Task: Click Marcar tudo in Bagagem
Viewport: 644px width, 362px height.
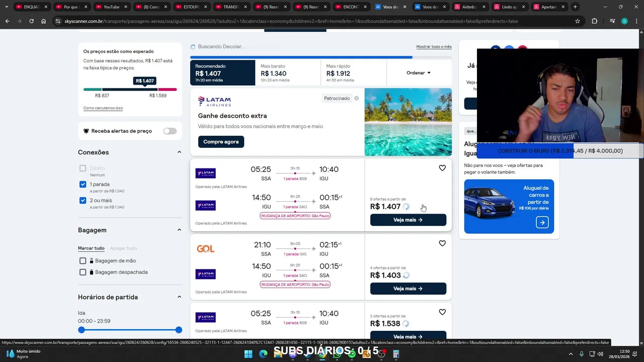Action: pyautogui.click(x=91, y=248)
